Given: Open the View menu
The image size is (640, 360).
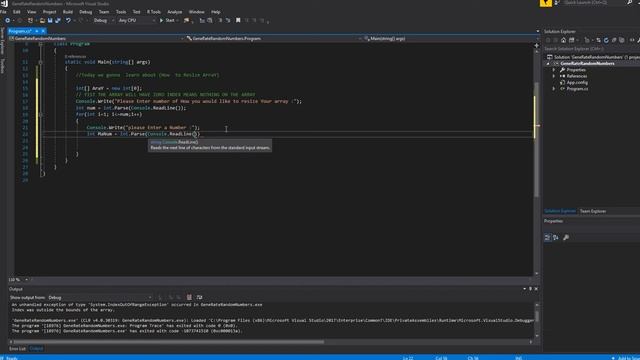Looking at the screenshot, I should point(31,12).
